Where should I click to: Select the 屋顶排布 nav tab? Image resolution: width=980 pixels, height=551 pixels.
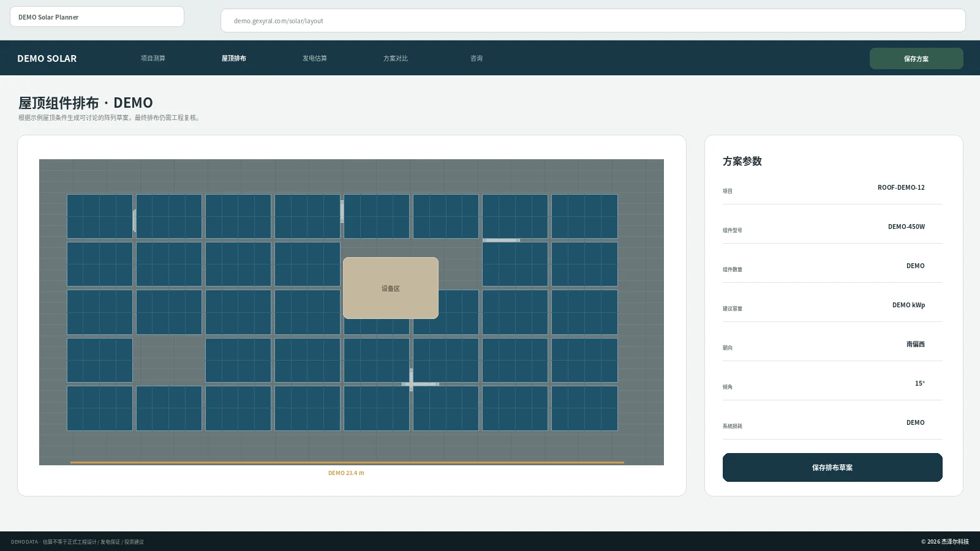click(x=233, y=58)
